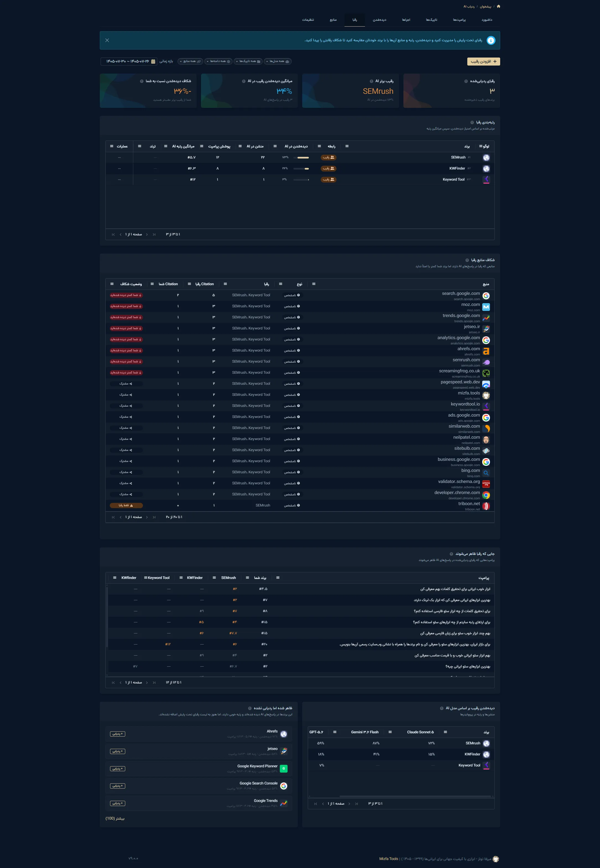This screenshot has height=868, width=600.
Task: Close the blue info banner
Action: coord(107,40)
